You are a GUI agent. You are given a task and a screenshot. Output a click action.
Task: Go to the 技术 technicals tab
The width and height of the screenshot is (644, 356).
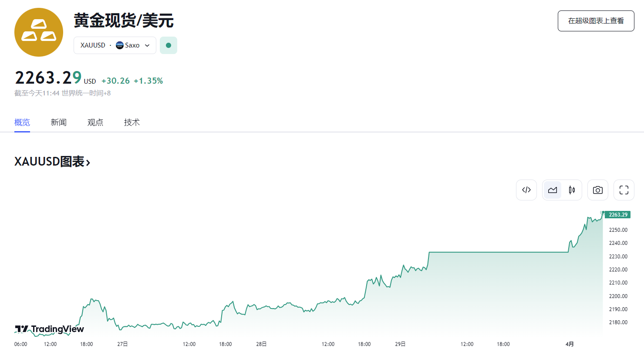(x=132, y=122)
